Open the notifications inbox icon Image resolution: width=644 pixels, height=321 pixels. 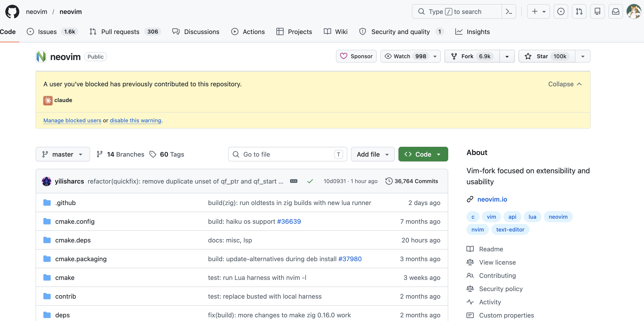tap(615, 11)
